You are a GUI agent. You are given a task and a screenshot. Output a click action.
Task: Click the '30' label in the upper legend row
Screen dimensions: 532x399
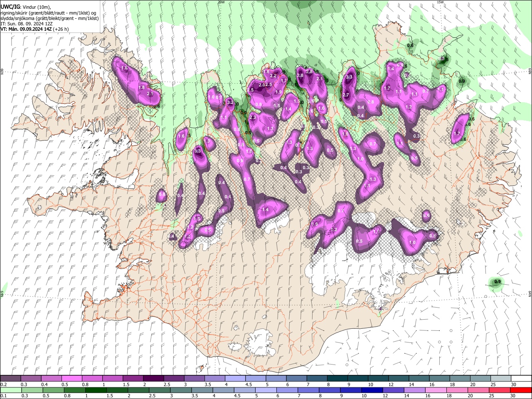click(x=514, y=384)
